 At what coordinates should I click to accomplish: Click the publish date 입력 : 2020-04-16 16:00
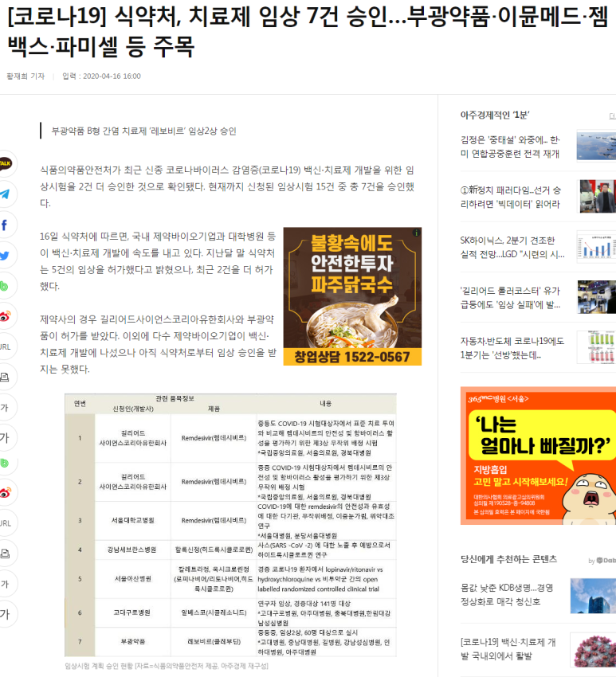click(x=101, y=76)
